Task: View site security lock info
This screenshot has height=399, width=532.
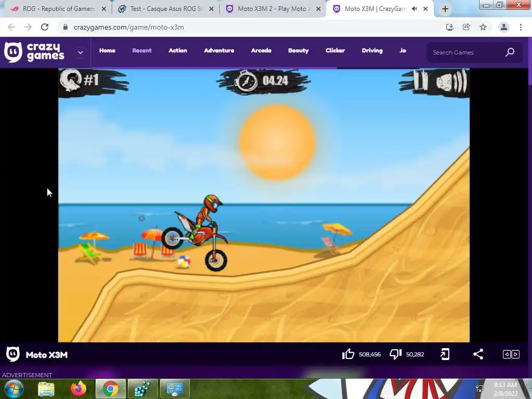Action: click(x=65, y=27)
